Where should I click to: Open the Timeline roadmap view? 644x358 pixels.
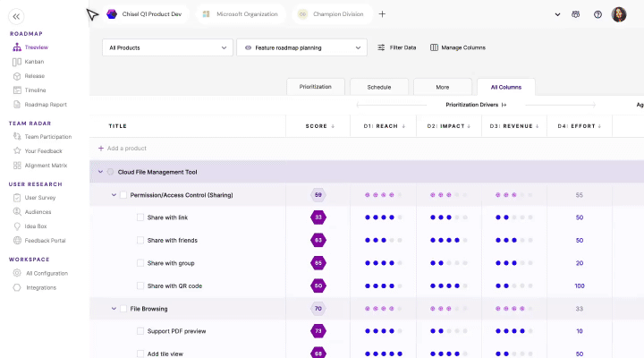coord(35,90)
